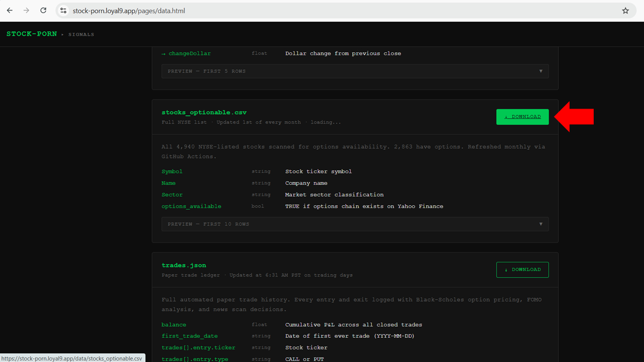
Task: Reload the current page
Action: point(43,11)
